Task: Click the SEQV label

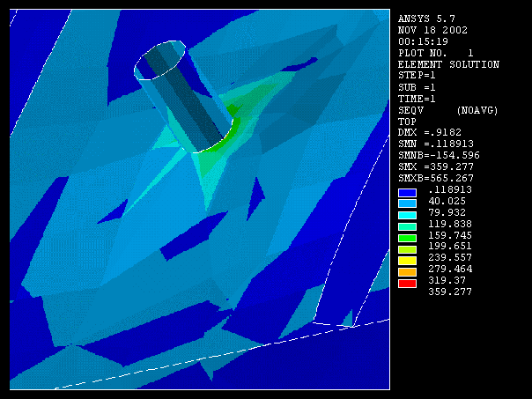Action: pos(410,110)
